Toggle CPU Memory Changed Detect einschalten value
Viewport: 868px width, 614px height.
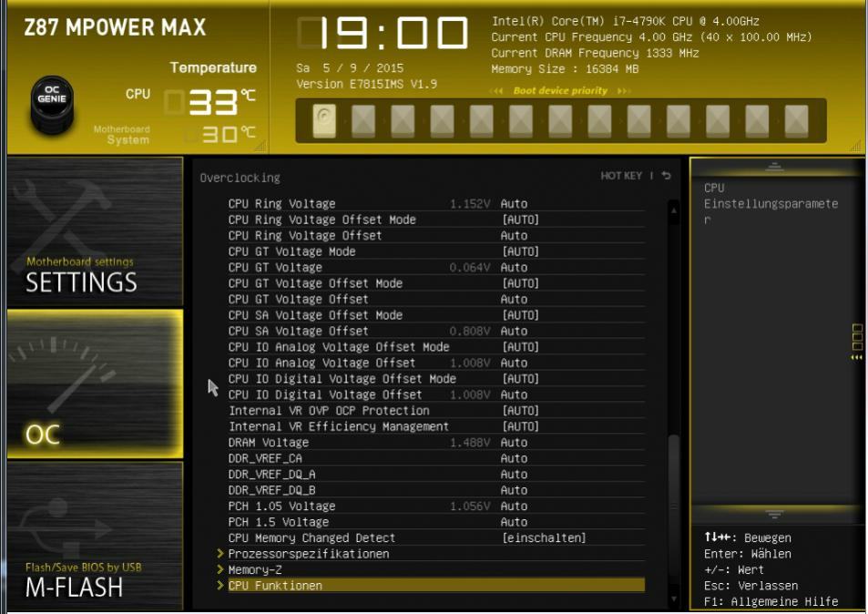[544, 538]
